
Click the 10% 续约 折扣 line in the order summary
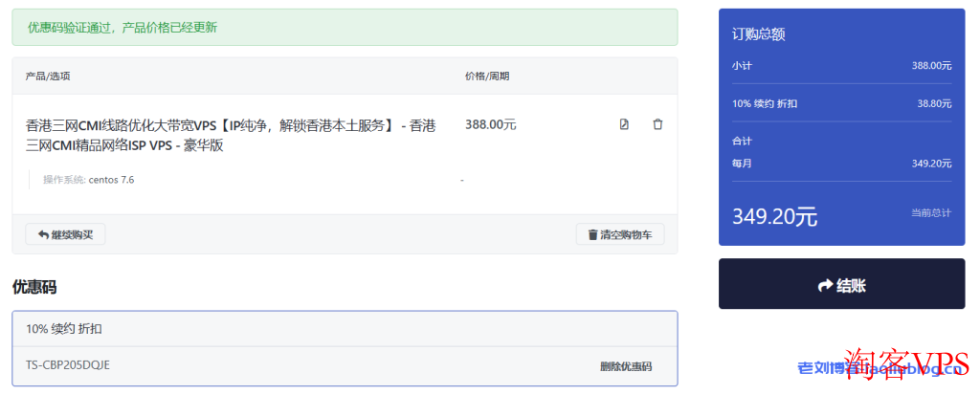765,103
